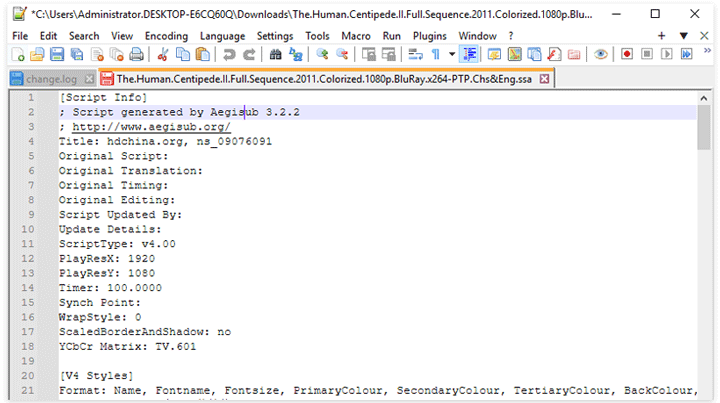Click the http://www.aegisub.org/ link

tap(152, 127)
